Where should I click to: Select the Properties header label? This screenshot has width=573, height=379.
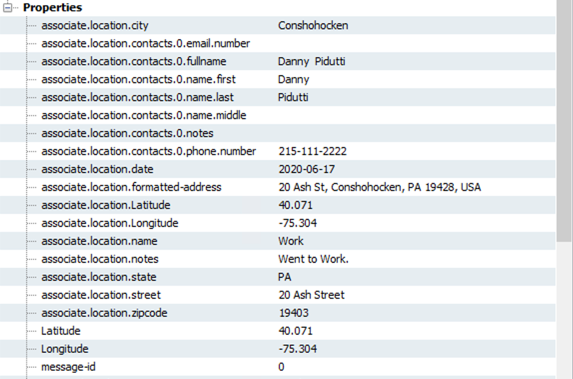pyautogui.click(x=52, y=7)
